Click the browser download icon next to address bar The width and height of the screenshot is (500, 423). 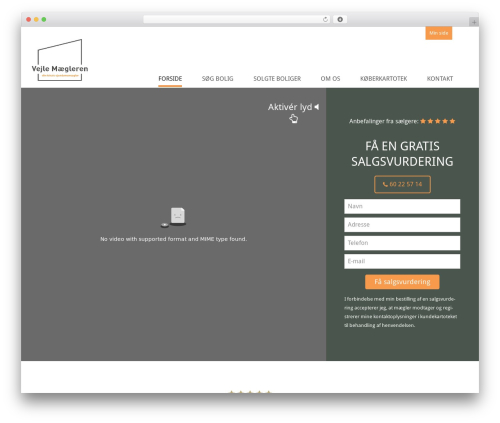340,19
